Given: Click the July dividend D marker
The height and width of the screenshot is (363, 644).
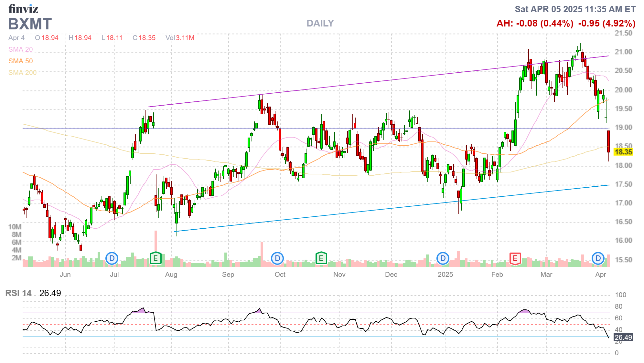Looking at the screenshot, I should (x=112, y=258).
